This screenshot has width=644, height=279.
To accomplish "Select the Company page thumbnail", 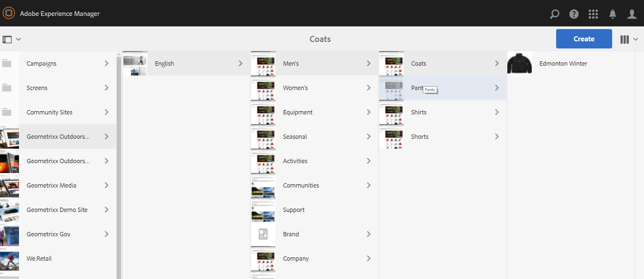I will coord(263,258).
